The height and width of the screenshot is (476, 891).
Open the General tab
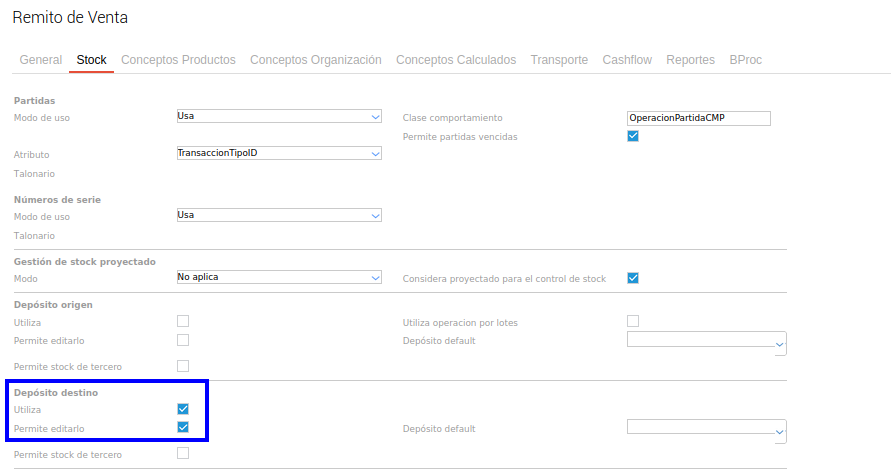coord(41,60)
